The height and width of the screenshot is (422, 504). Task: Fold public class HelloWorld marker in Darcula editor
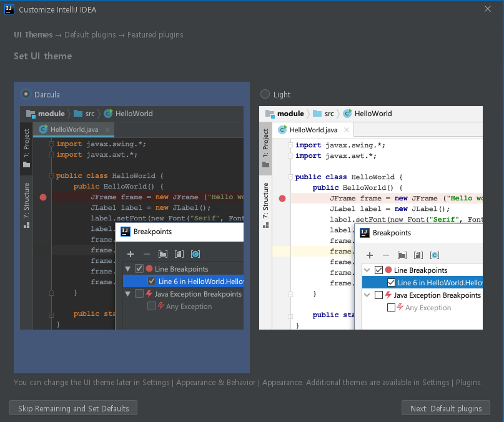point(51,175)
